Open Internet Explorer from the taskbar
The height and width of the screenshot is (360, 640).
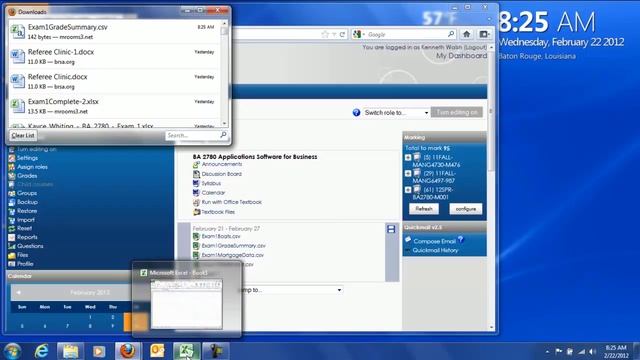click(x=41, y=351)
